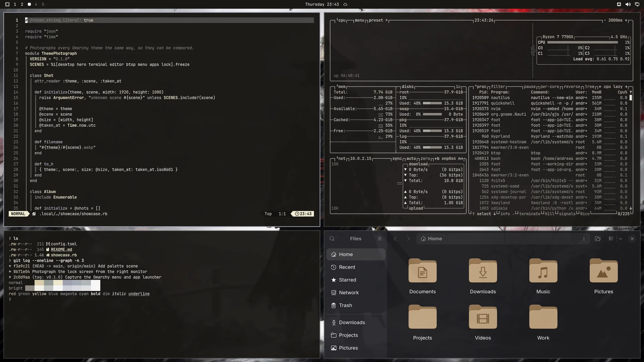
Task: Select Trash in the Files sidebar
Action: pyautogui.click(x=356, y=305)
